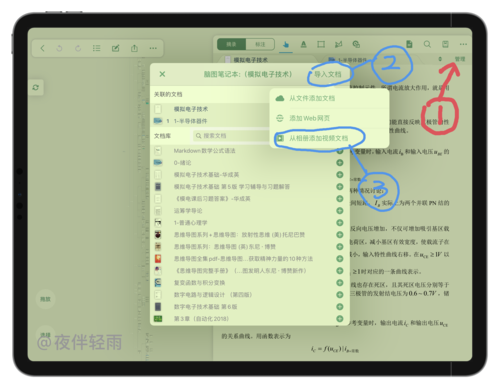Add 1-普通心理学 via plus icon

click(340, 223)
